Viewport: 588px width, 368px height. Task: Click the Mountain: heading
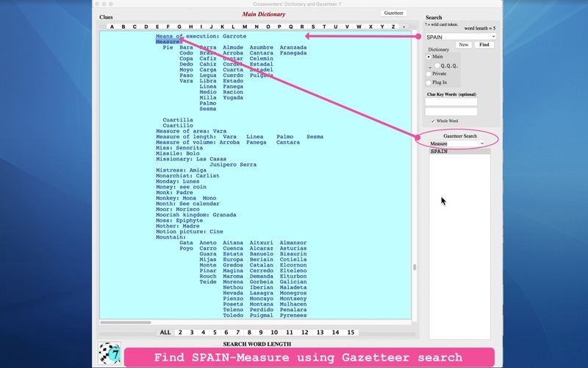pyautogui.click(x=171, y=237)
